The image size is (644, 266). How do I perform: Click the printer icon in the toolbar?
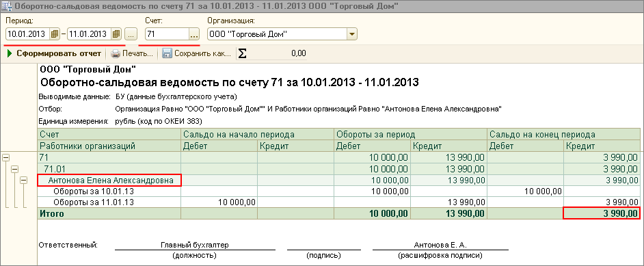click(116, 53)
